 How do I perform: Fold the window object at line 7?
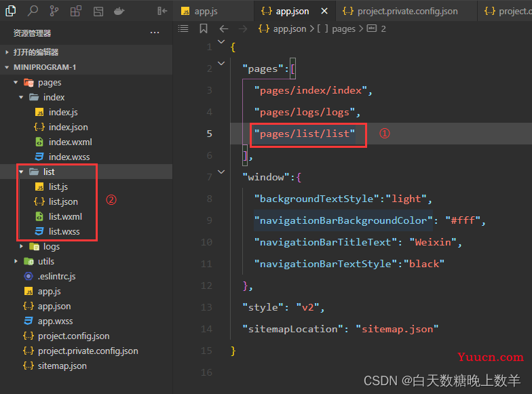(x=221, y=172)
